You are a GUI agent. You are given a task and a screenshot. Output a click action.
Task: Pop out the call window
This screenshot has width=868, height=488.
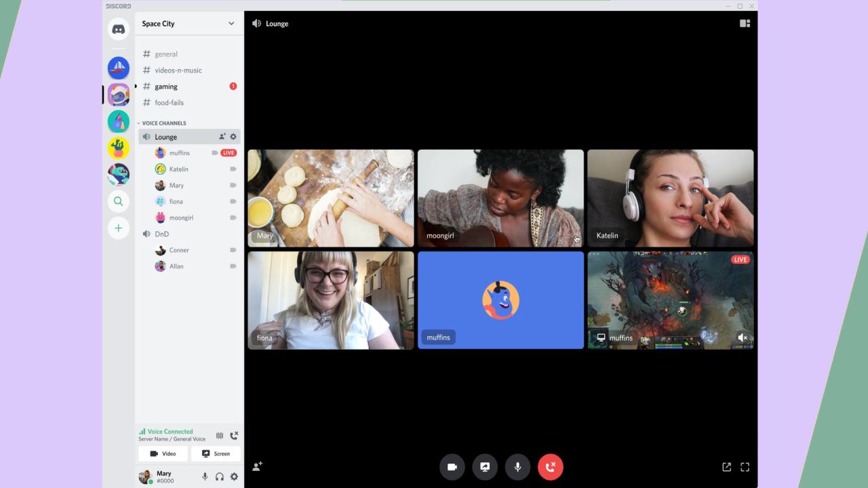727,467
